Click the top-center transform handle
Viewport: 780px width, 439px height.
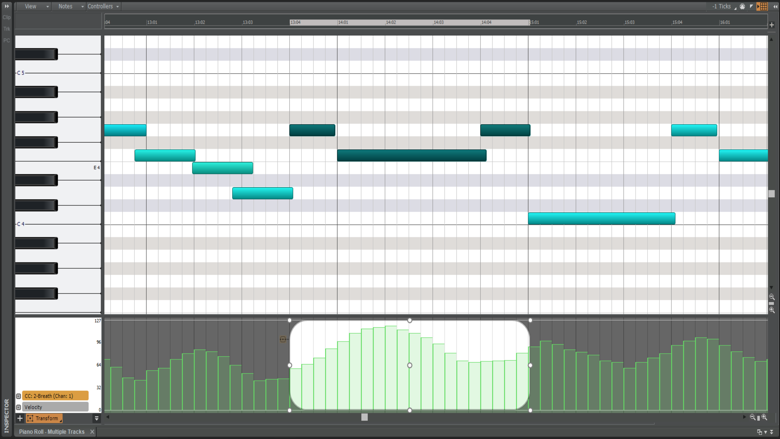[x=410, y=320]
